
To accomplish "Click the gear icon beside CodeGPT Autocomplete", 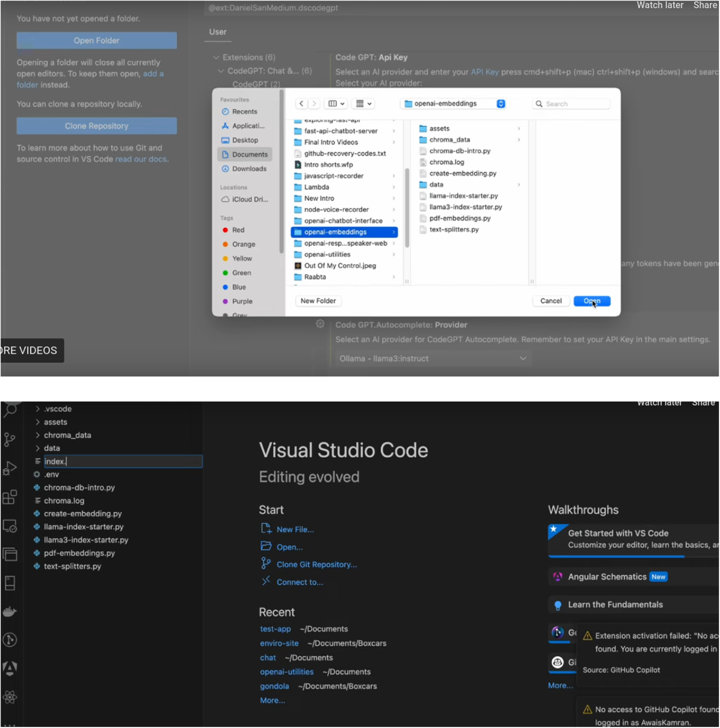I will point(320,323).
